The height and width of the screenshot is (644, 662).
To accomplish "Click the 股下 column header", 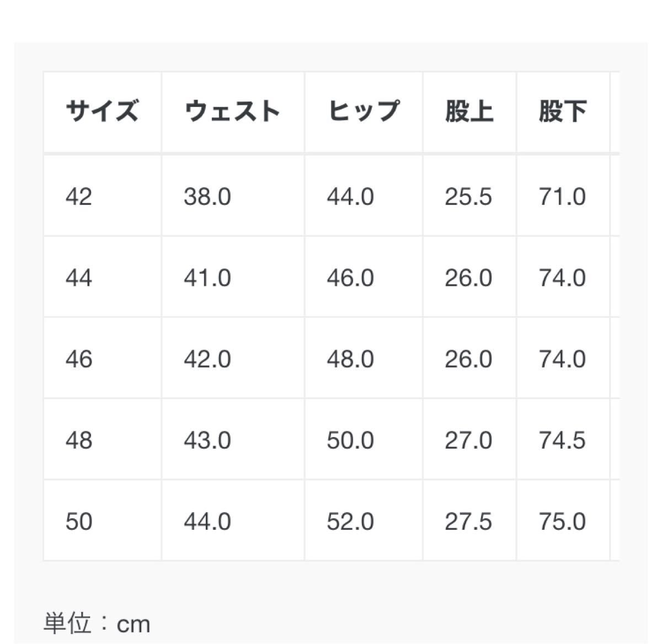I will (562, 111).
